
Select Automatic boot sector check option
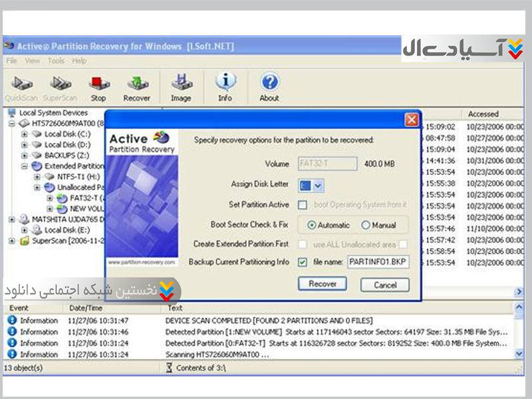pyautogui.click(x=312, y=225)
